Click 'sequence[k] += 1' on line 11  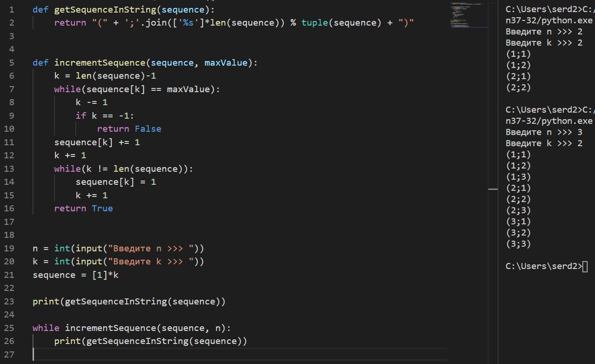[x=97, y=142]
